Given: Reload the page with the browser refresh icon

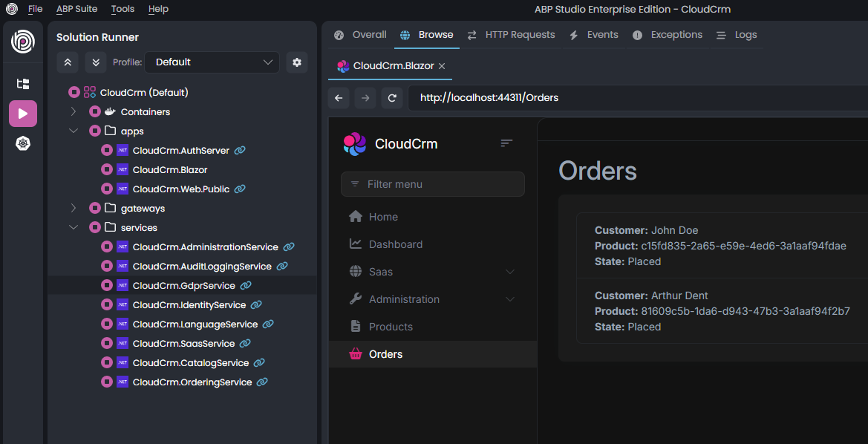Looking at the screenshot, I should pos(392,97).
